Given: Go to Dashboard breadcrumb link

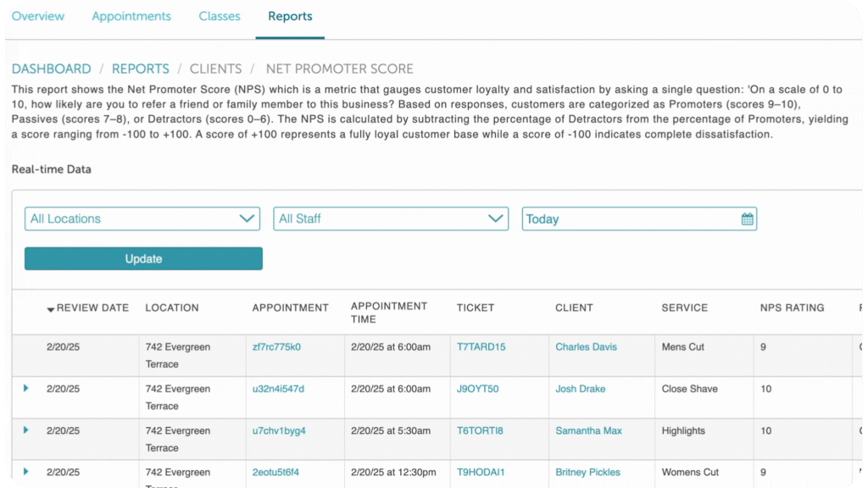Looking at the screenshot, I should pyautogui.click(x=52, y=69).
